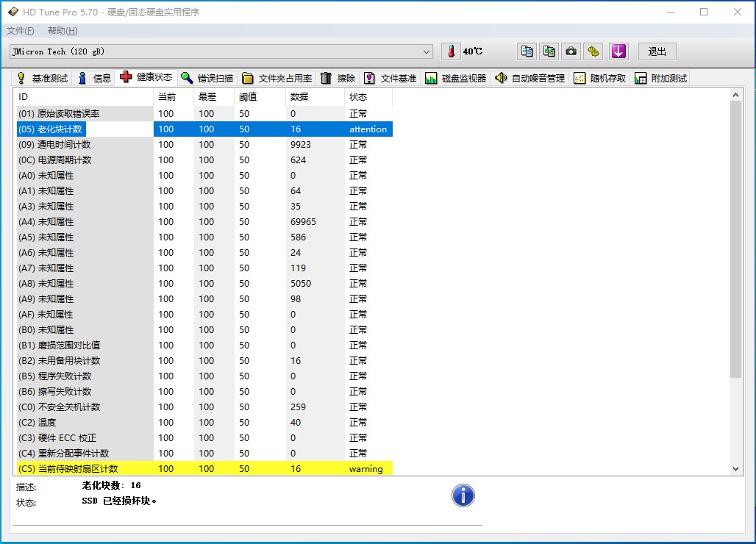Image resolution: width=756 pixels, height=544 pixels.
Task: Open the 附加测试 tab
Action: pyautogui.click(x=661, y=78)
